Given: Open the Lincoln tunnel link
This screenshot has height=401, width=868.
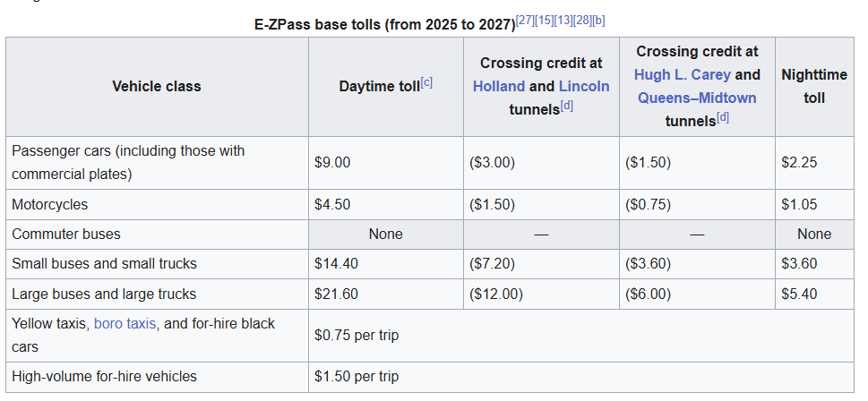Looking at the screenshot, I should pos(583,87).
